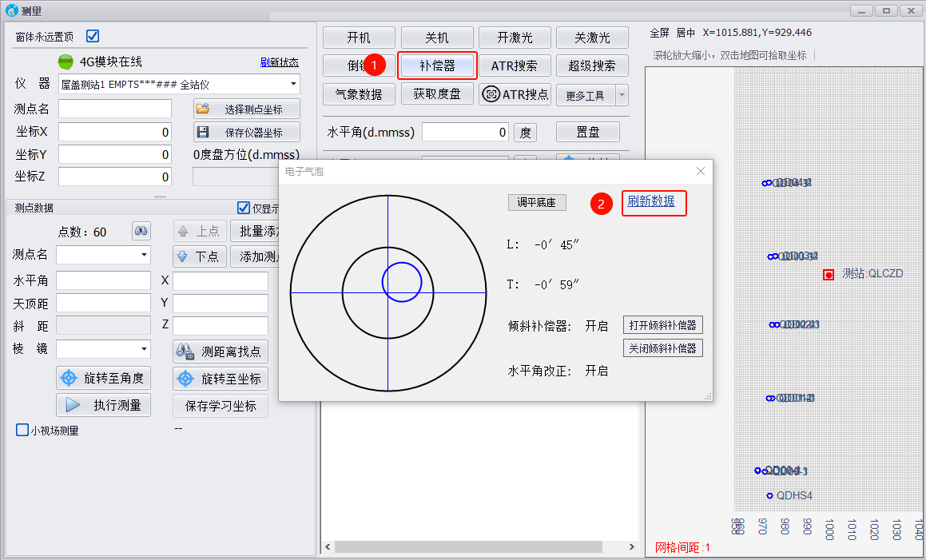The width and height of the screenshot is (926, 560).
Task: Enable the 小视场测量 checkbox
Action: (x=22, y=430)
